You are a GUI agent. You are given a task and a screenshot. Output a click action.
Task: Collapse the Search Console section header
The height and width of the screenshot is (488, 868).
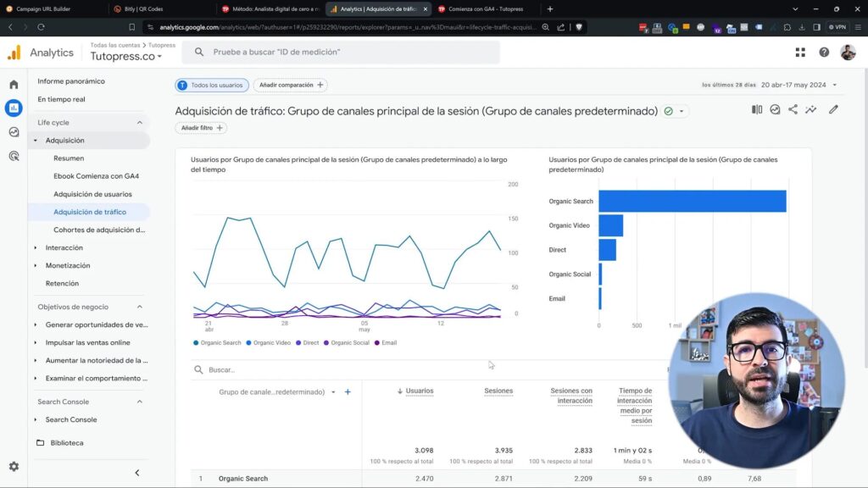click(140, 402)
